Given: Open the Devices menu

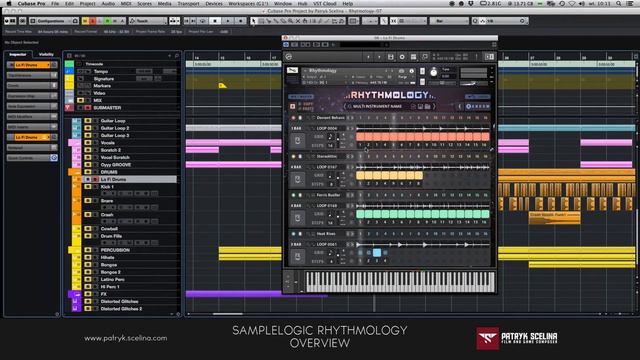Looking at the screenshot, I should point(214,3).
